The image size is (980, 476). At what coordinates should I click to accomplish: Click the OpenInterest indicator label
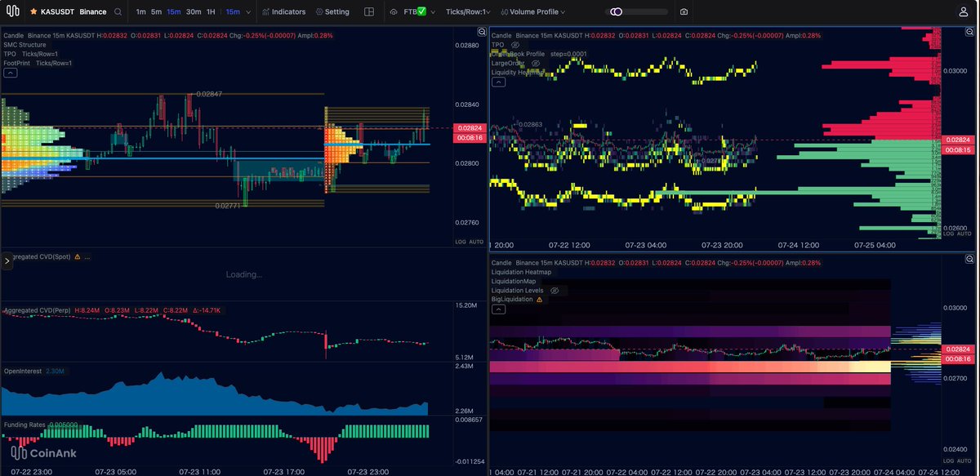point(22,371)
